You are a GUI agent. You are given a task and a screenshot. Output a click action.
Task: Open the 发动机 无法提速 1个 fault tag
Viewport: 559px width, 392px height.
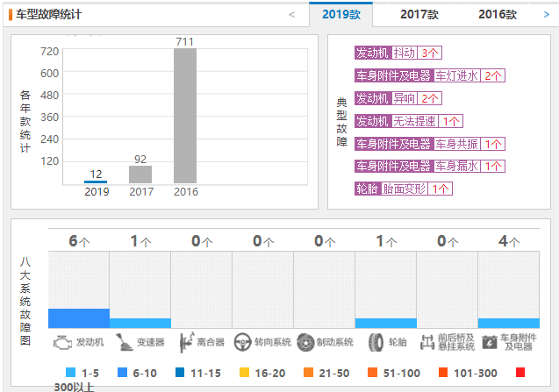pyautogui.click(x=409, y=121)
